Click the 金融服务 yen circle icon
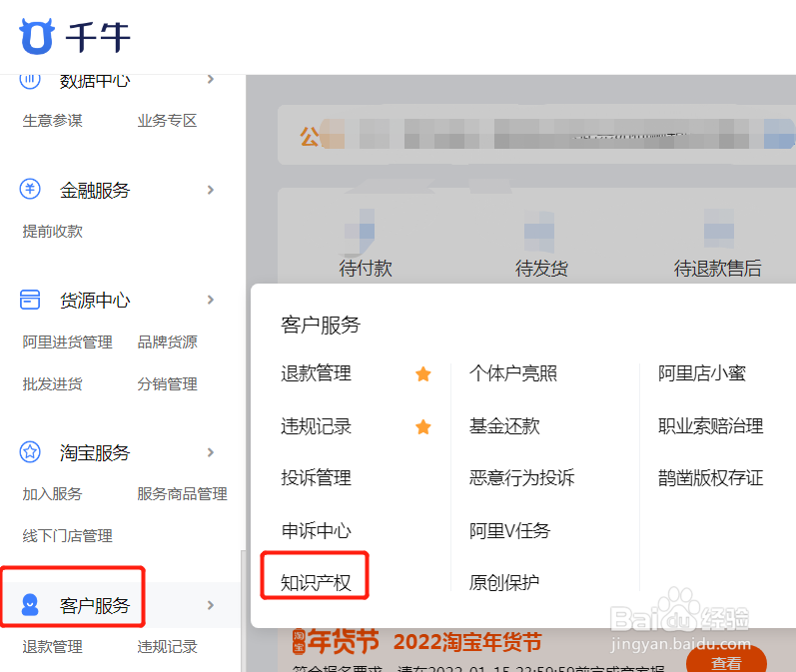The height and width of the screenshot is (672, 796). tap(30, 189)
